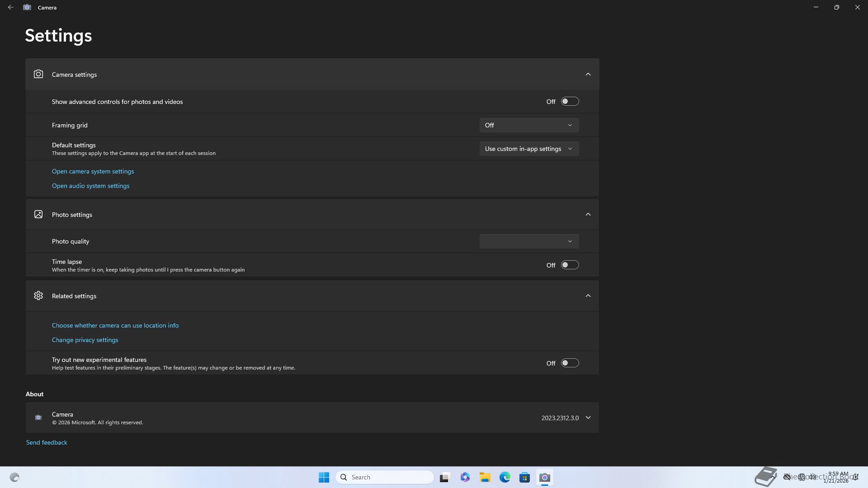The width and height of the screenshot is (868, 488).
Task: Expand the Camera version details chevron
Action: click(588, 418)
